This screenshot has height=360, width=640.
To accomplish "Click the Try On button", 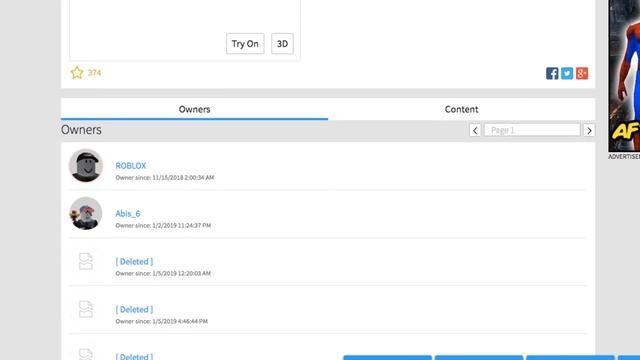I will tap(245, 44).
